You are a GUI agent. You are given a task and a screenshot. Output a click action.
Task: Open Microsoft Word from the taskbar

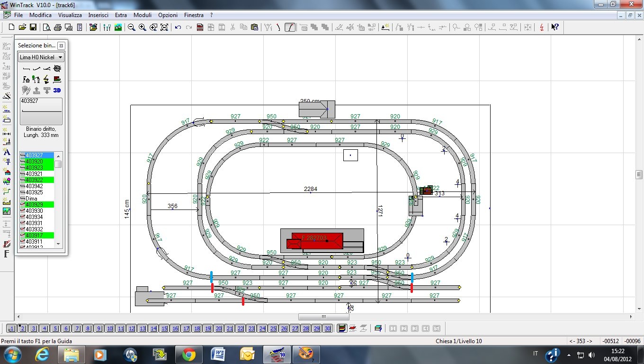coord(218,355)
